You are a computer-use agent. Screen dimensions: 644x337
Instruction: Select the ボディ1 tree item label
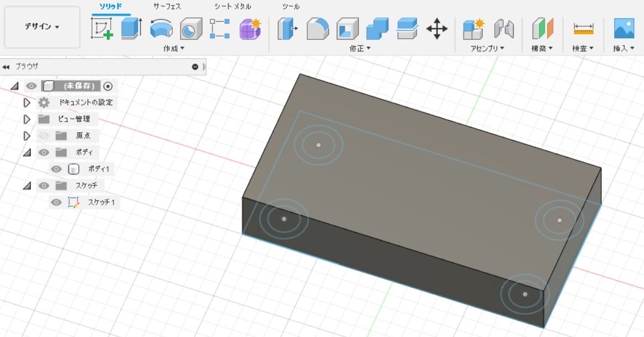99,169
